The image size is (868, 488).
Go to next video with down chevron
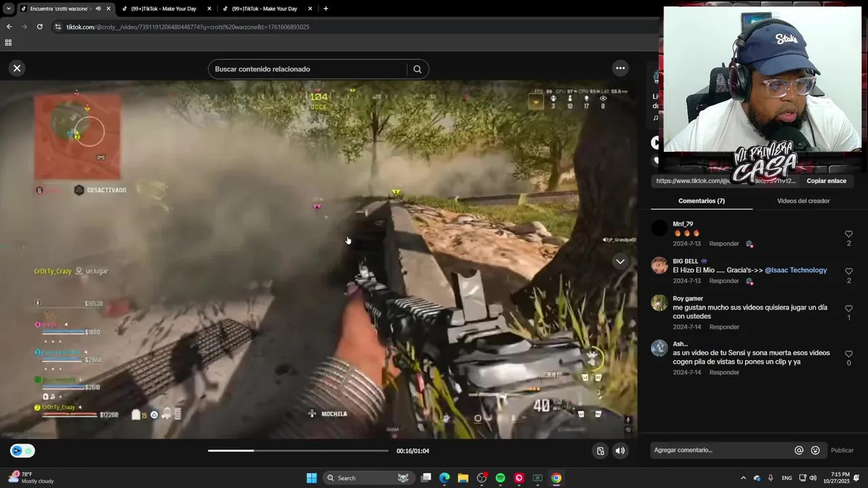tap(620, 262)
